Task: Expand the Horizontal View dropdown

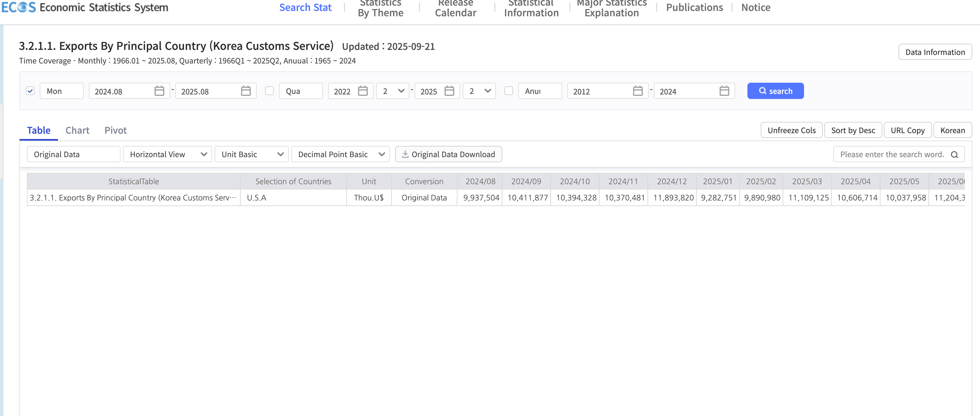Action: (x=167, y=154)
